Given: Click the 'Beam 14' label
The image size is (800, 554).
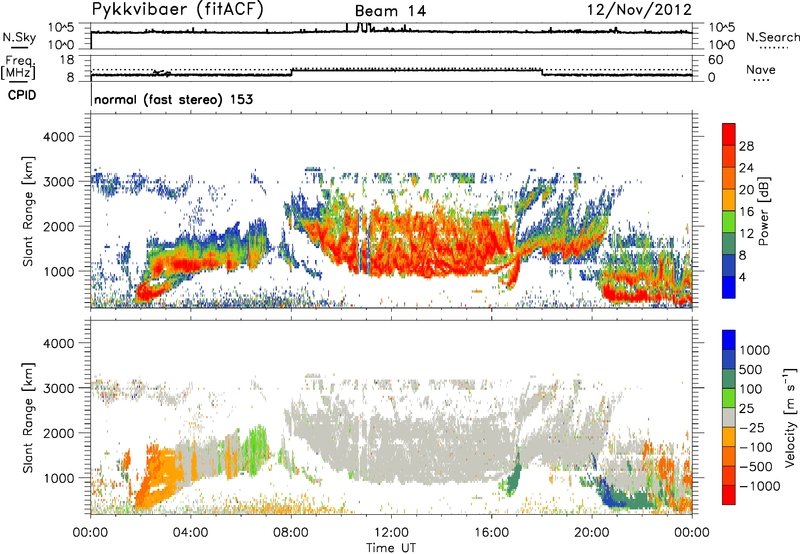Looking at the screenshot, I should coord(390,11).
